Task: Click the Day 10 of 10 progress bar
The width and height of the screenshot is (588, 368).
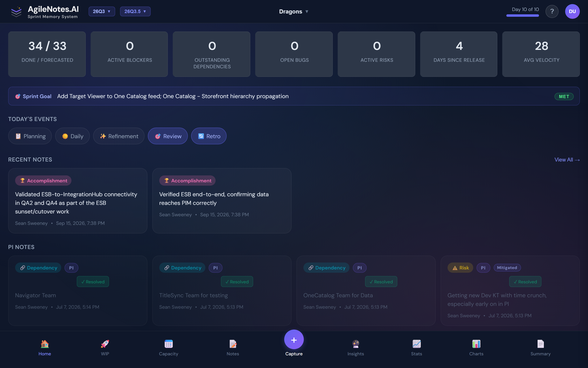Action: [x=522, y=16]
